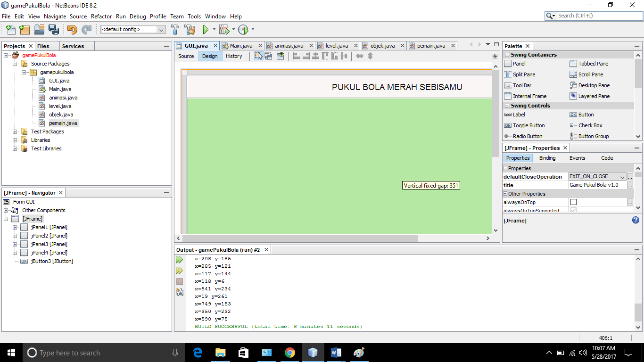Run the gamePukulBola project with green Run icon
Image resolution: width=644 pixels, height=362 pixels.
(206, 29)
